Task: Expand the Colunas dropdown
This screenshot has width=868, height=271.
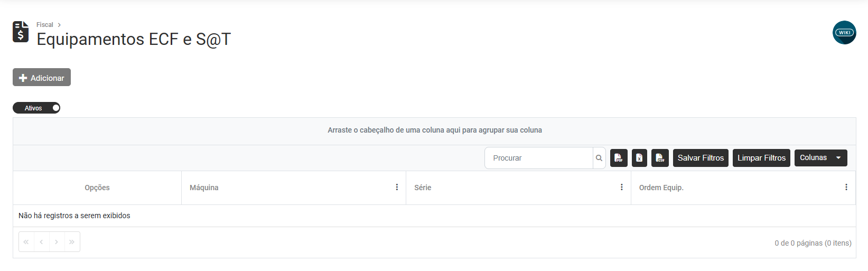Action: [820, 158]
